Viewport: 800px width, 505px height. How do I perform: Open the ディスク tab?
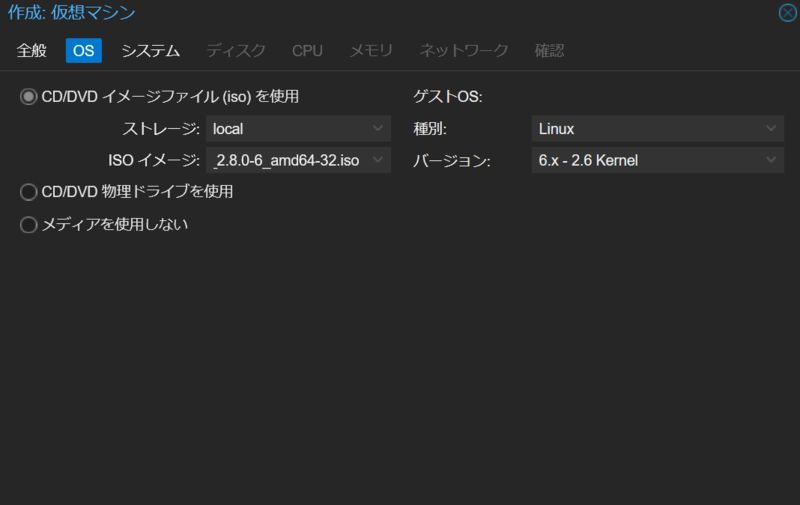coord(236,50)
